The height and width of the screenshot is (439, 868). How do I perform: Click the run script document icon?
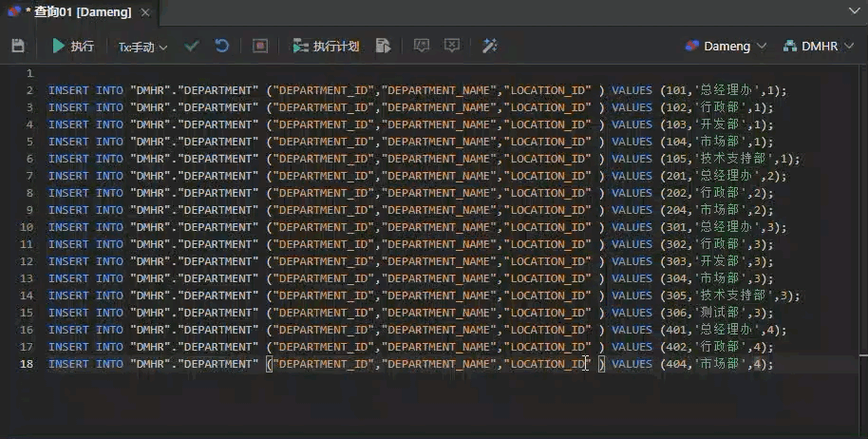383,46
